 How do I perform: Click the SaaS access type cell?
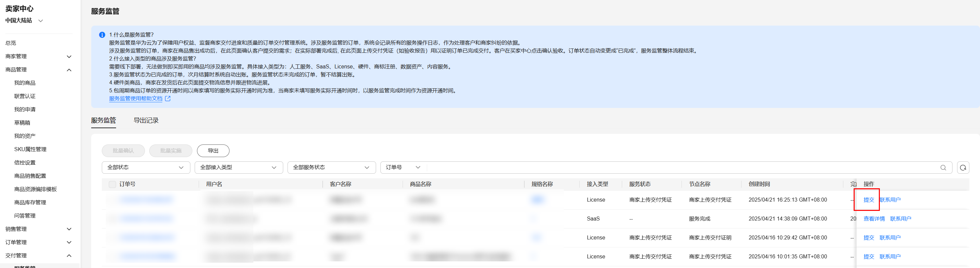point(593,219)
